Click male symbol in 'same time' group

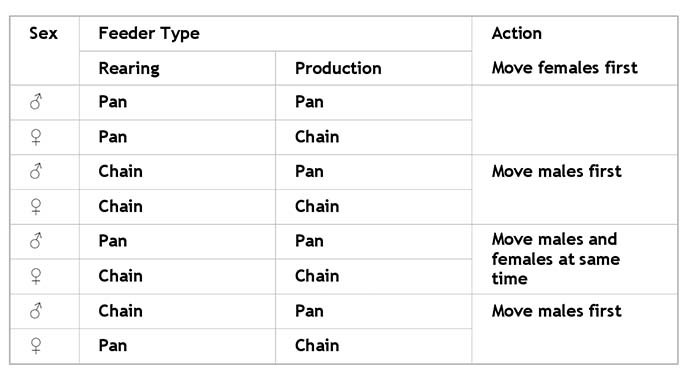click(x=36, y=241)
